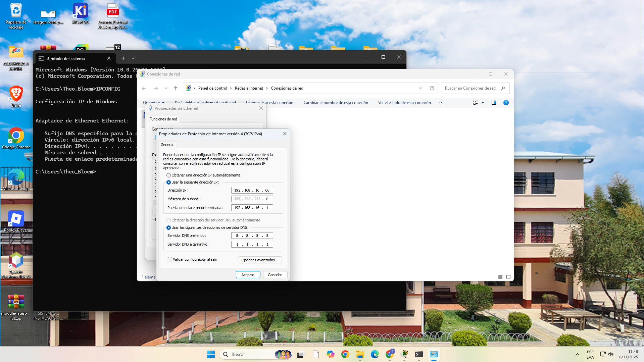Select Obtener la dirección del servidor DNS automáticamente
644x362 pixels.
coord(168,220)
